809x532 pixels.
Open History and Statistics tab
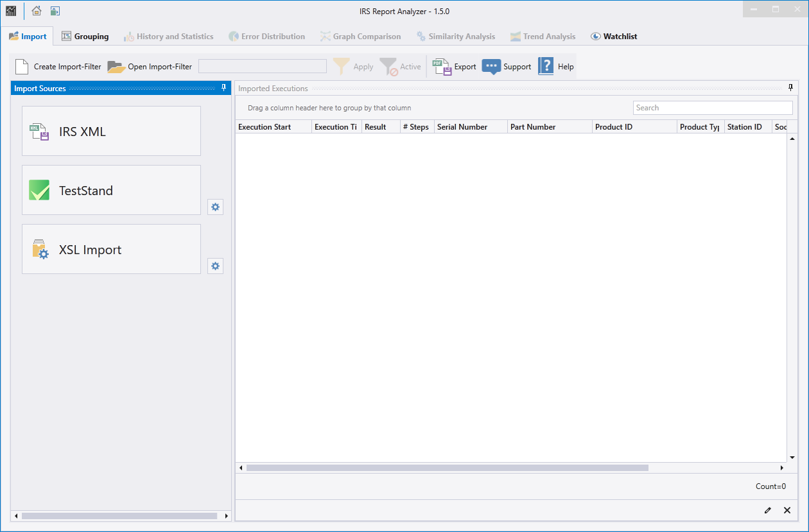pos(169,37)
